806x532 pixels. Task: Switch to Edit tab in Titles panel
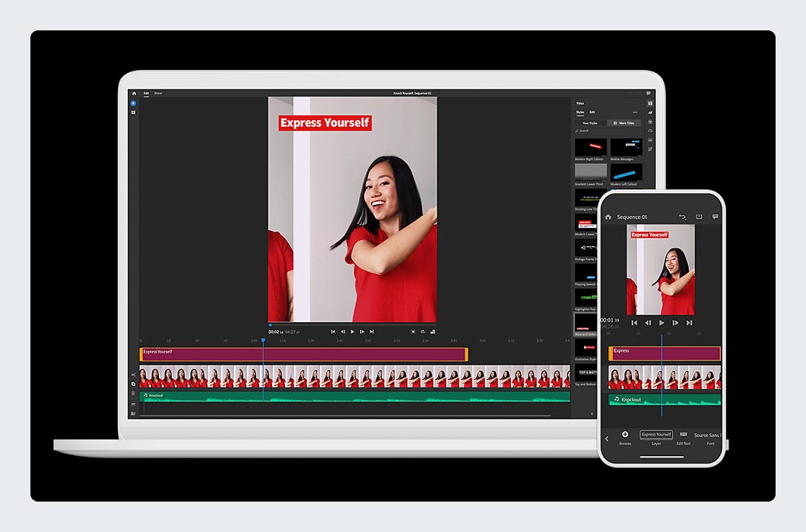tap(592, 112)
